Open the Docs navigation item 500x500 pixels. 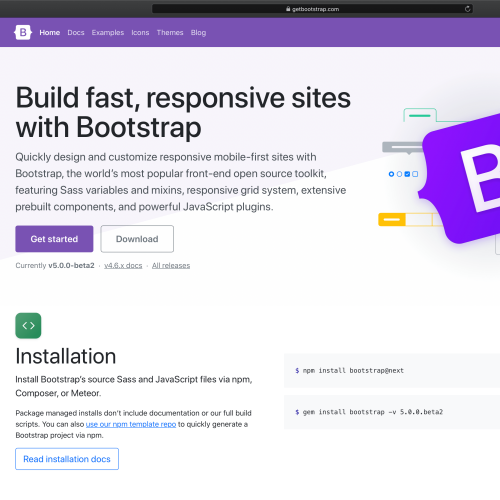(76, 33)
